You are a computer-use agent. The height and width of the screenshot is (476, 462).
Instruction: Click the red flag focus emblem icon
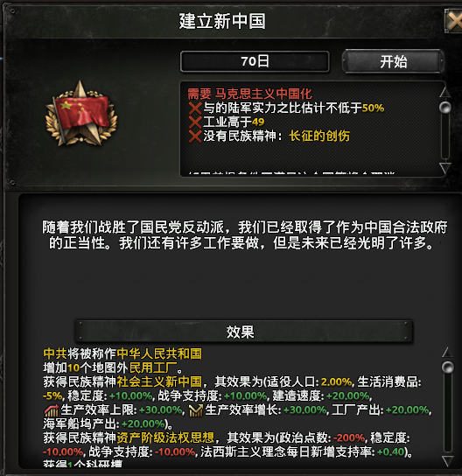81,114
